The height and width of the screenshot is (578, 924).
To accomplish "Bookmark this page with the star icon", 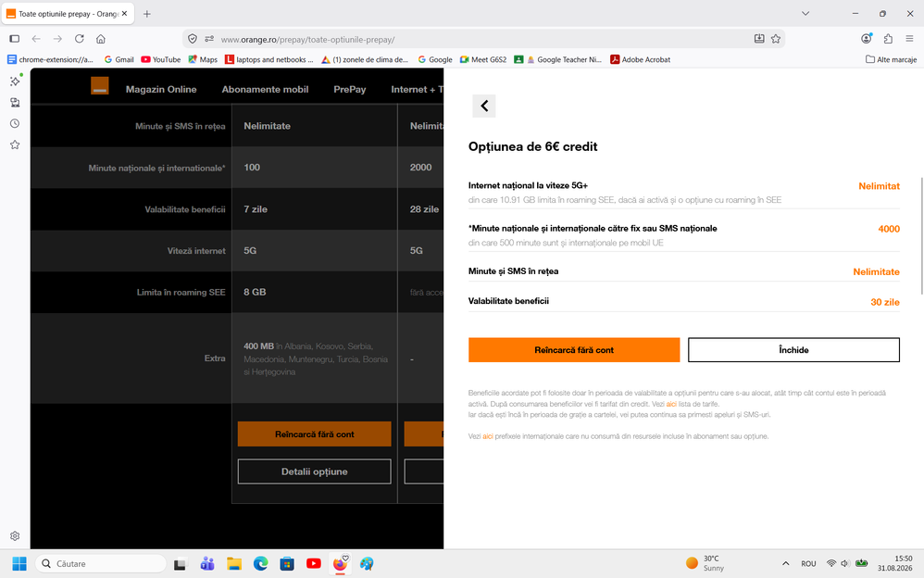I will [x=776, y=39].
